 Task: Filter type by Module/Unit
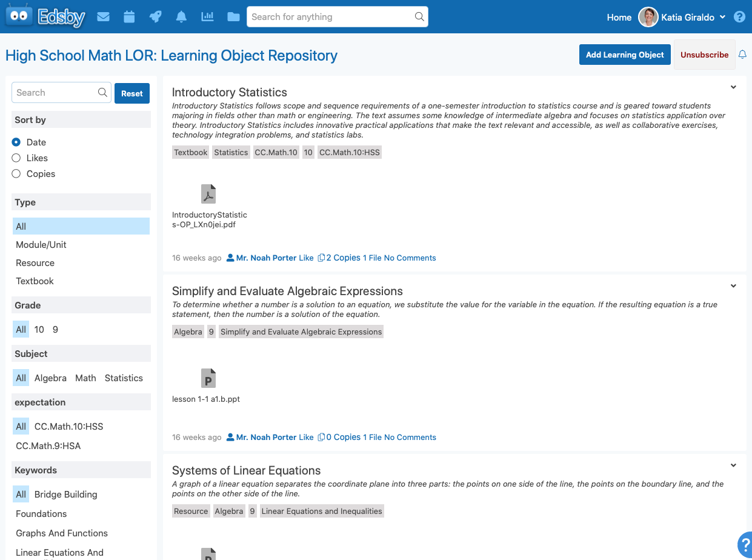tap(41, 245)
